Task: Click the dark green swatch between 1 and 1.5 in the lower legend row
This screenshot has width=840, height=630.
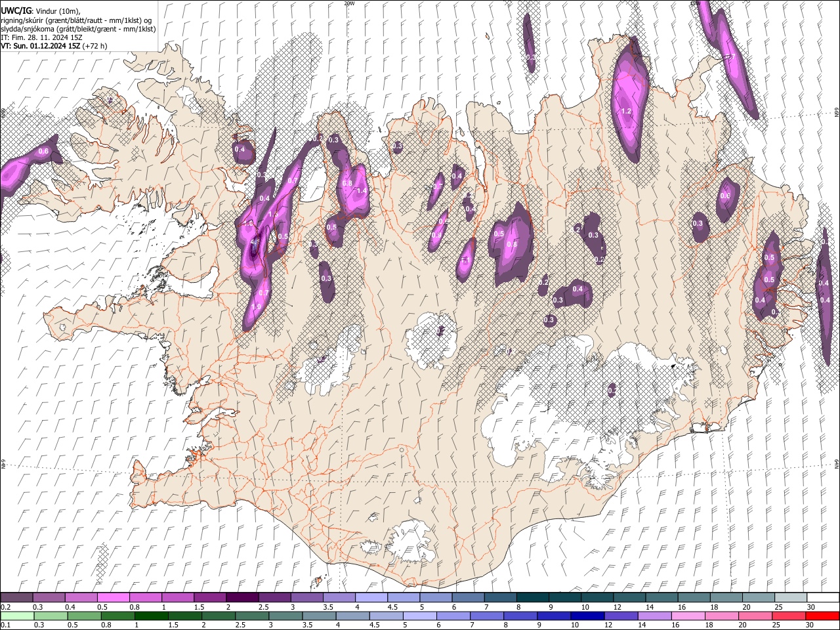Action: coord(152,616)
